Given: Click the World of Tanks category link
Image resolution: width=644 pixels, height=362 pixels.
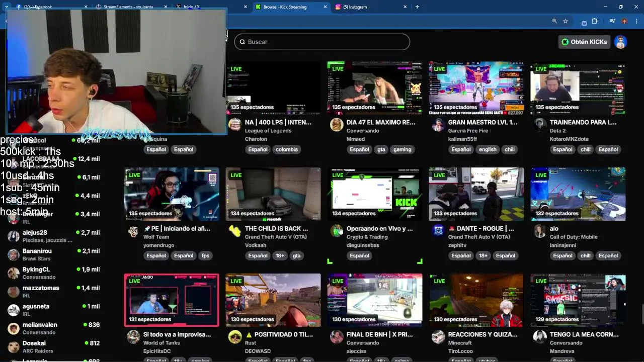Looking at the screenshot, I should tap(162, 343).
